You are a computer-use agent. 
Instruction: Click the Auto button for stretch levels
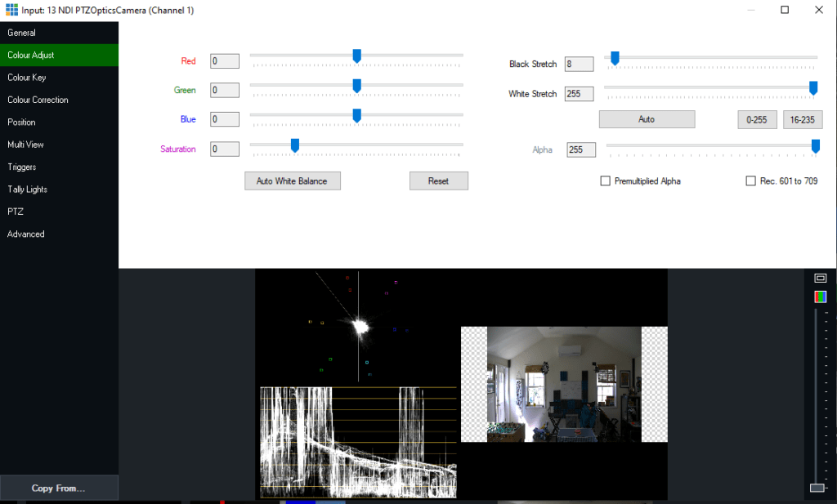click(647, 119)
